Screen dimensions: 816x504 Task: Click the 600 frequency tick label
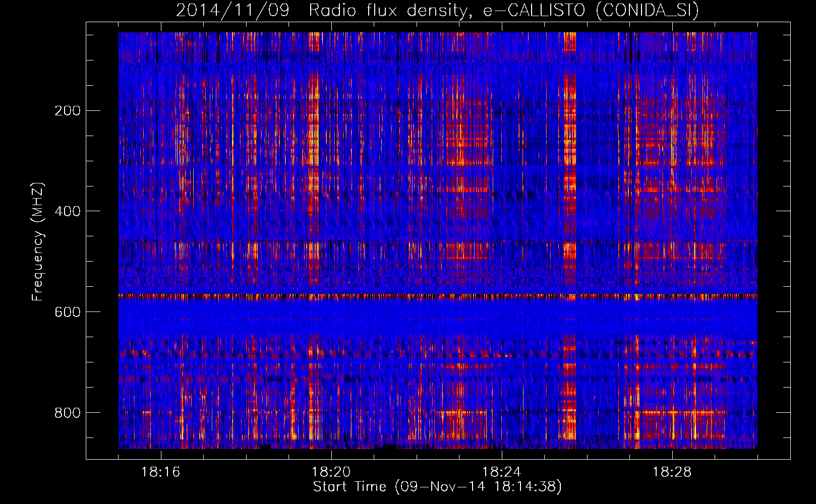[68, 312]
